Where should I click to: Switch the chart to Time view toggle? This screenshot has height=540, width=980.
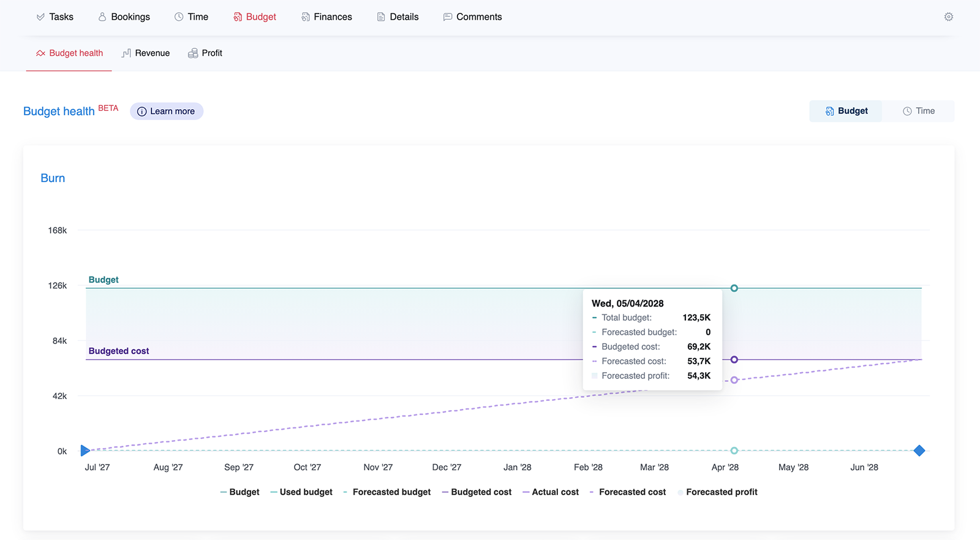point(918,111)
